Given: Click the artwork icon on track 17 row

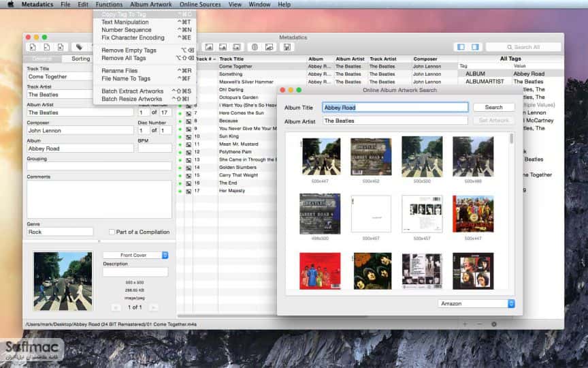Looking at the screenshot, I should click(189, 191).
